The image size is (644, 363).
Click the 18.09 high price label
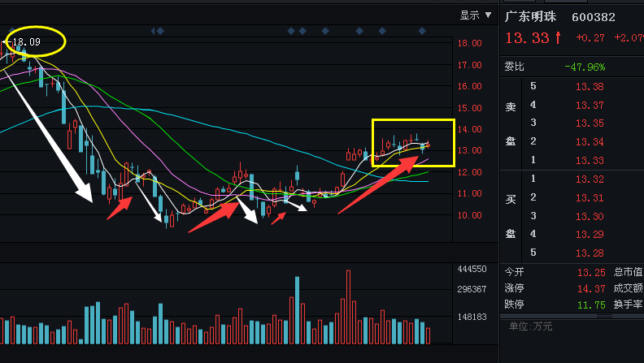coord(26,42)
